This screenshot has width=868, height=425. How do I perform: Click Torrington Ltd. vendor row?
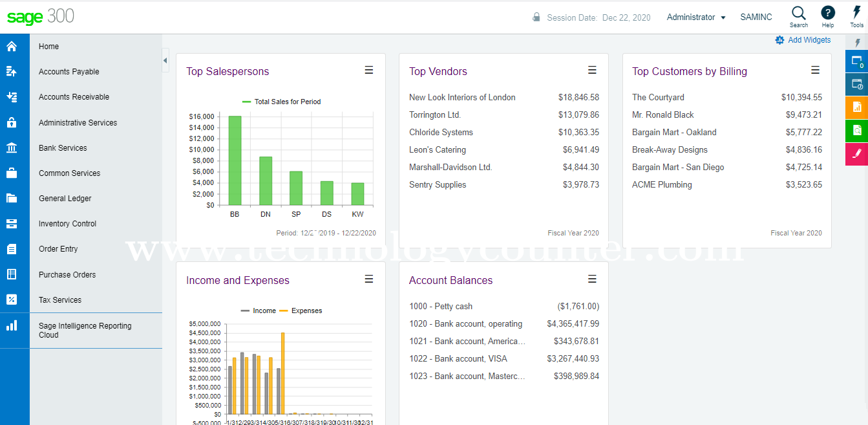click(504, 115)
